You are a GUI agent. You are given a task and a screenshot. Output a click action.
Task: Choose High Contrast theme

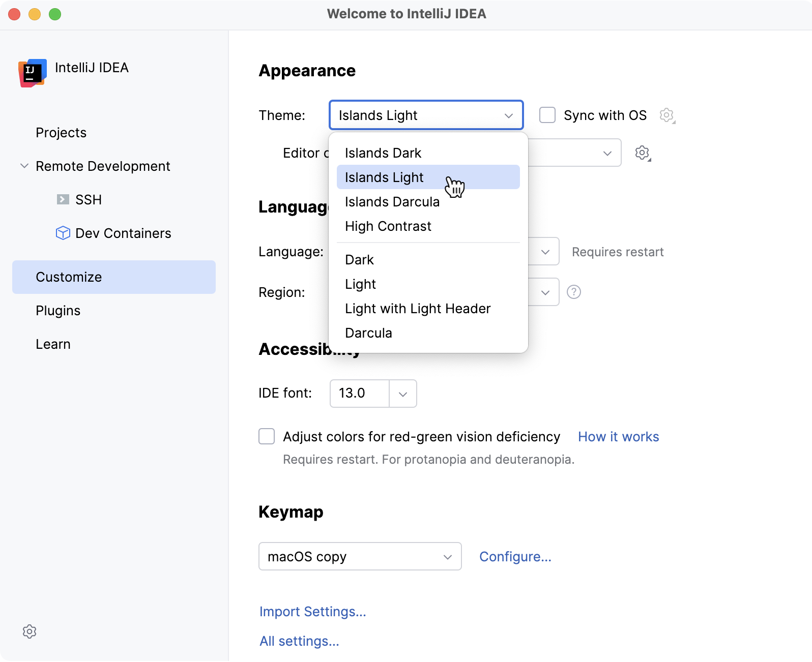point(428,226)
